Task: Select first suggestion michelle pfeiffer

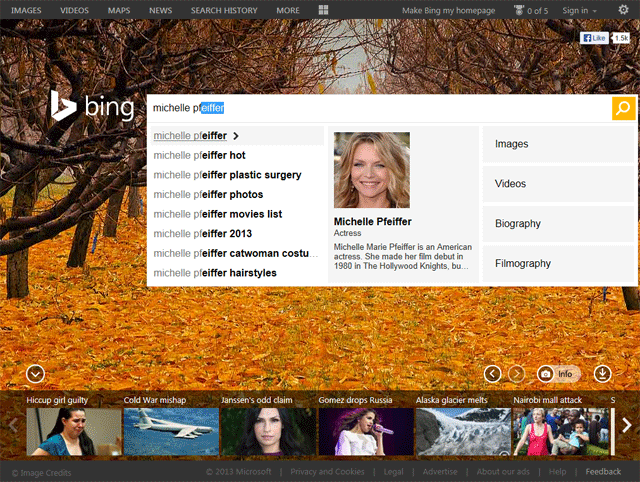Action: [x=237, y=136]
